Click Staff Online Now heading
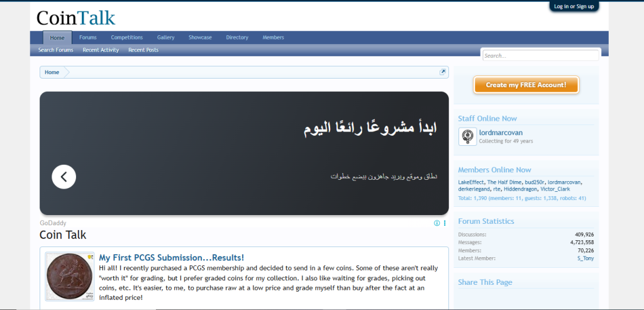Screen dimensions: 644x310 pyautogui.click(x=487, y=118)
